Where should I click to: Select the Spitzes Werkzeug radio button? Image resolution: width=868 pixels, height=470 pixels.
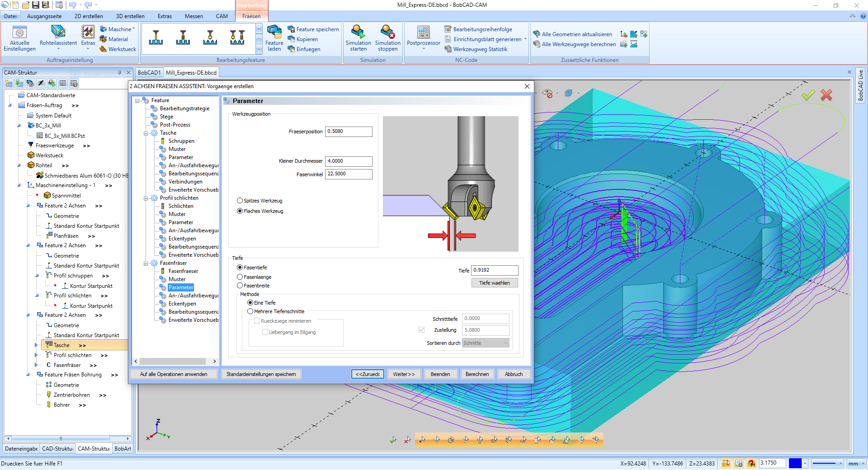click(x=240, y=201)
